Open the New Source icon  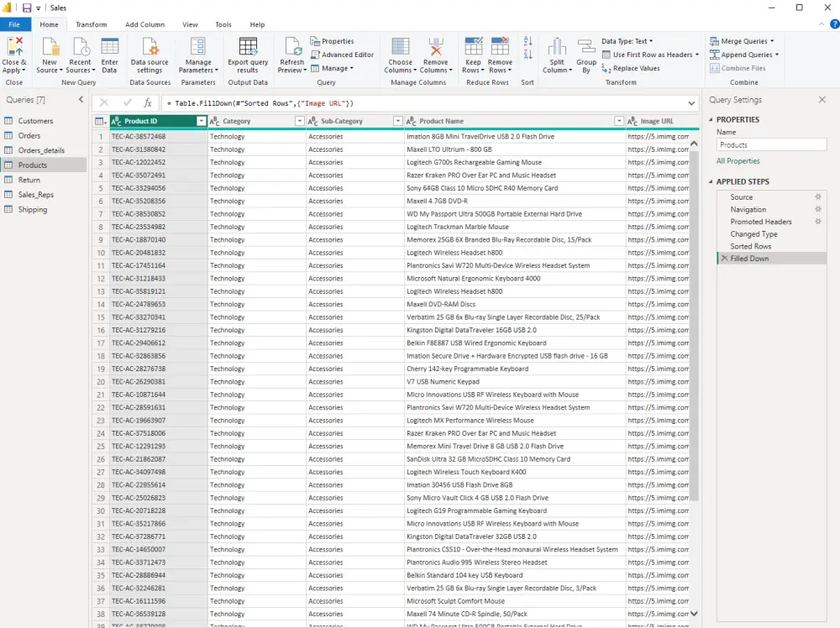pyautogui.click(x=50, y=46)
